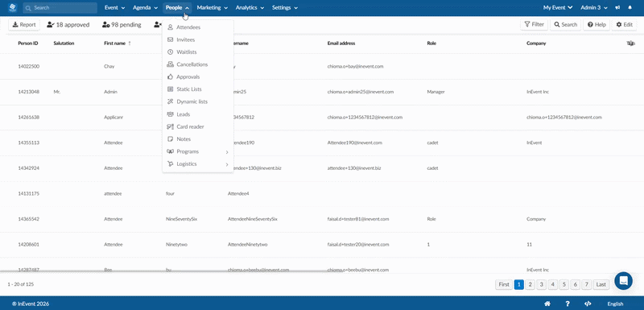Show the 98 pending people
Screen dimensions: 644x310
(122, 25)
